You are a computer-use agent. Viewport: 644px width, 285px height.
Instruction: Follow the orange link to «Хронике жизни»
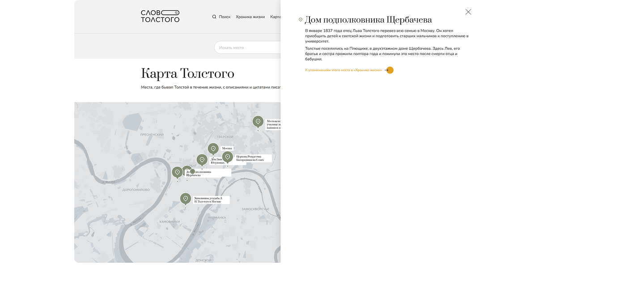343,70
